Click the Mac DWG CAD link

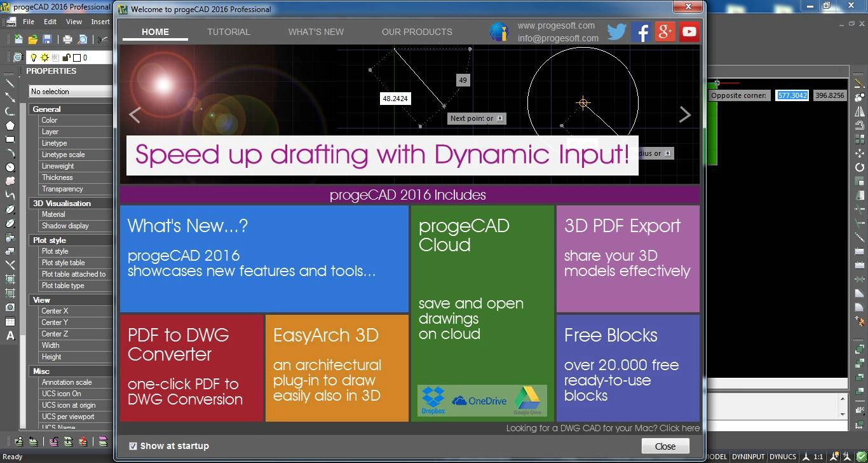603,428
